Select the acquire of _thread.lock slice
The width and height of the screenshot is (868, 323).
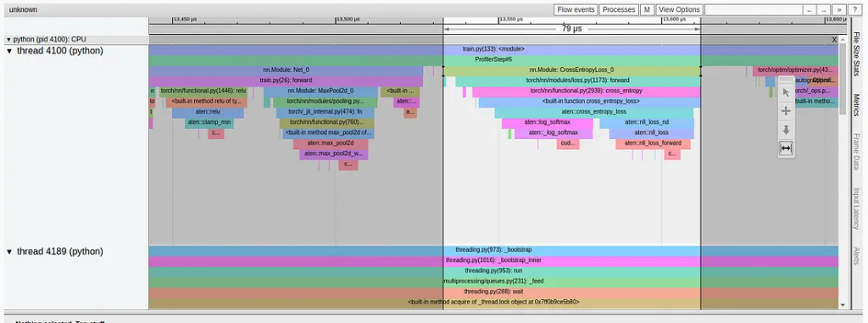[493, 303]
